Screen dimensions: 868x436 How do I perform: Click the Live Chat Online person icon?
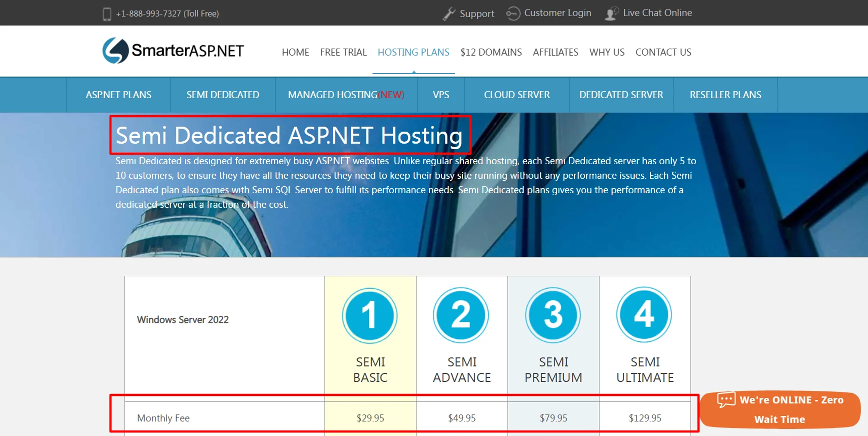[611, 14]
